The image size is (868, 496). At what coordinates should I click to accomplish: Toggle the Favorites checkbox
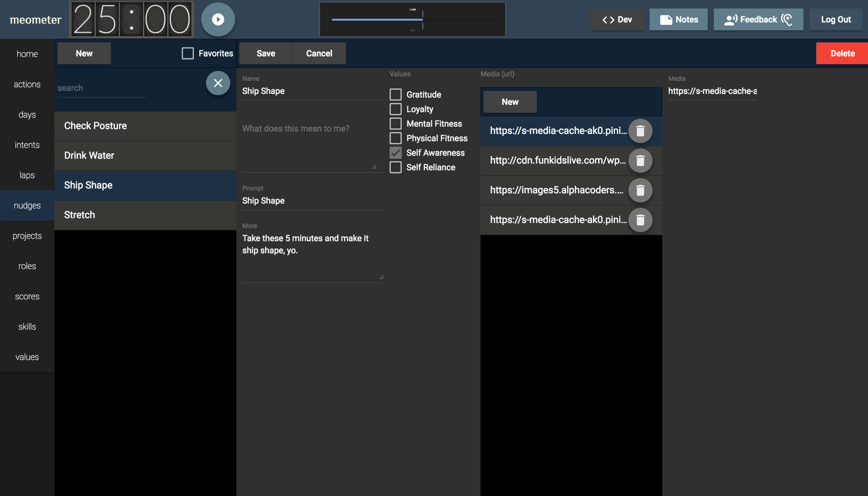pyautogui.click(x=188, y=53)
